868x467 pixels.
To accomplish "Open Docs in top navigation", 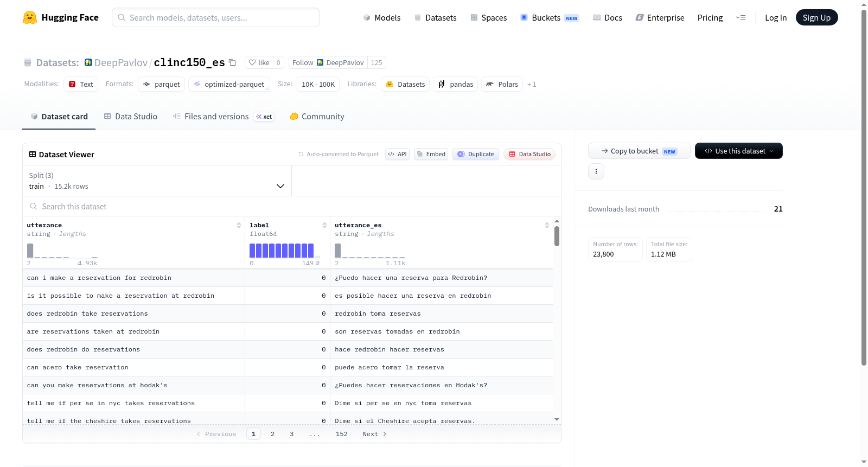I will click(607, 17).
